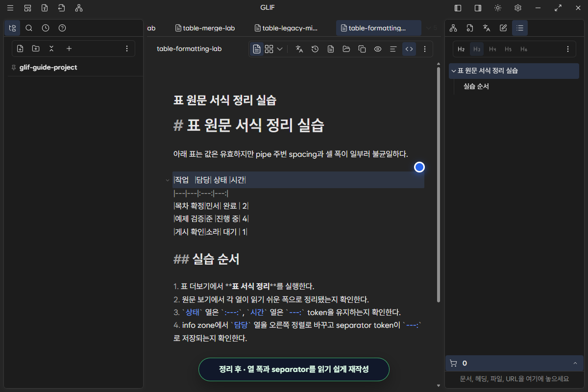Click the file export icon in title bar
Screen dimensions: 588x392
coord(45,8)
